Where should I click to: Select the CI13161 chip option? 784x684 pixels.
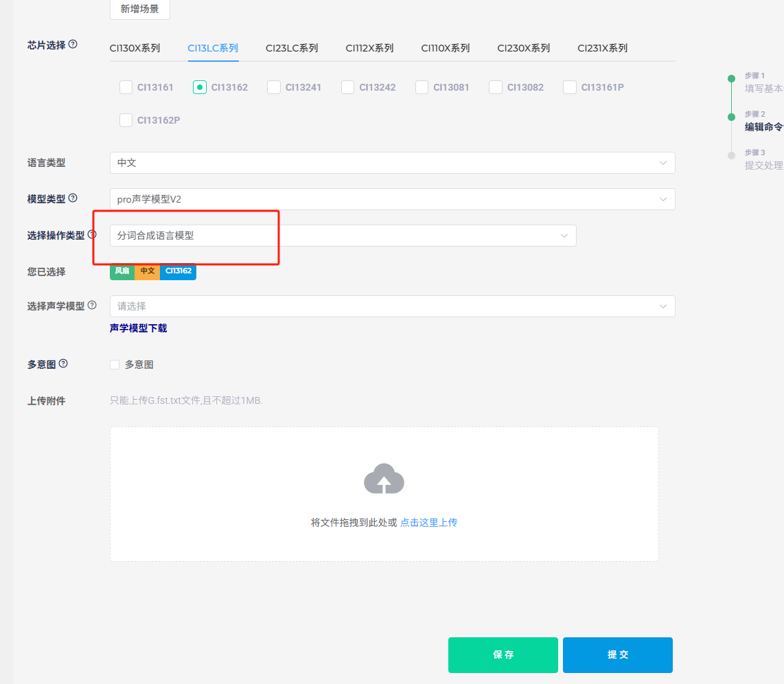[x=126, y=87]
